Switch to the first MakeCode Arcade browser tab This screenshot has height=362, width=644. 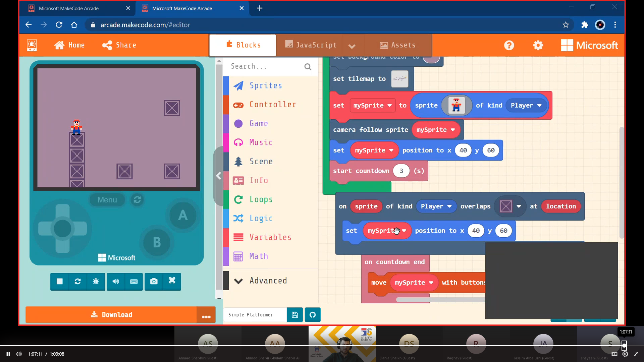point(68,8)
